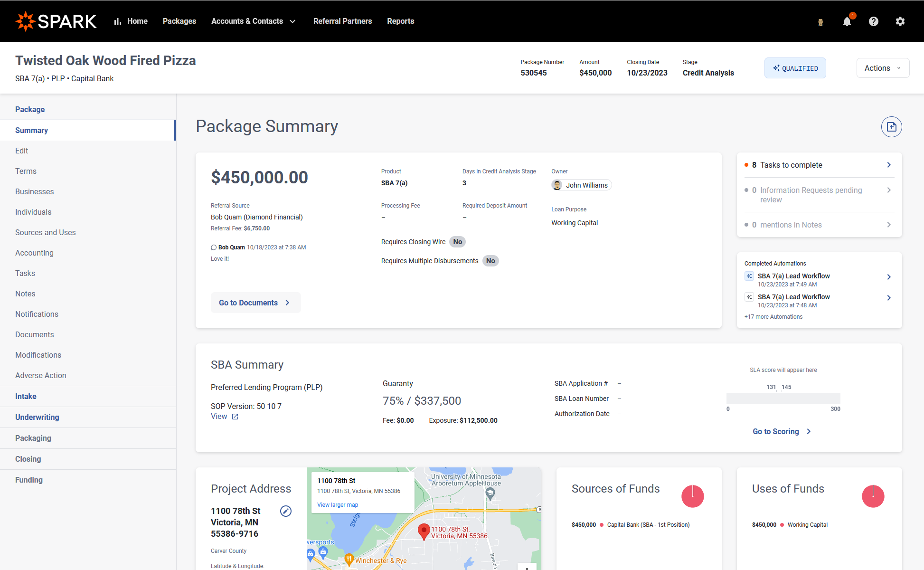Open the user avatar icon in header
This screenshot has width=924, height=570.
pyautogui.click(x=820, y=22)
